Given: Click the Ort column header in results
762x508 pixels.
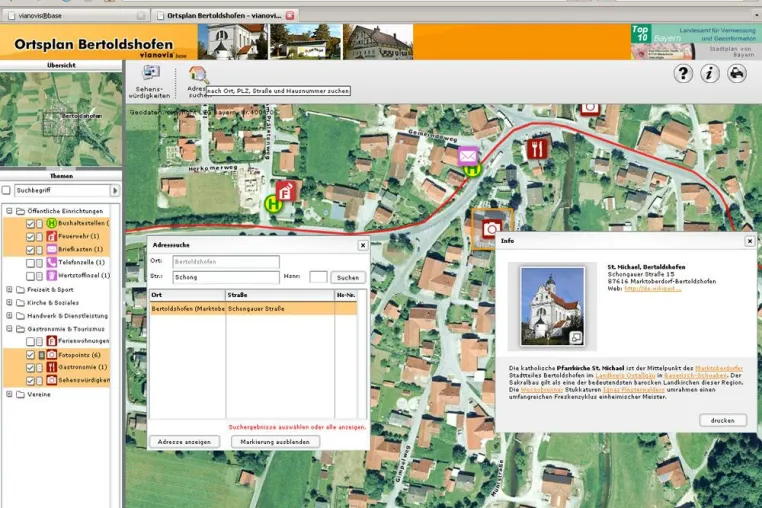Looking at the screenshot, I should [x=188, y=295].
